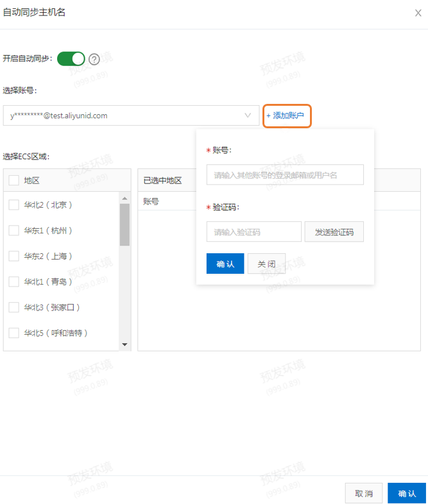Check 华北5（呼和浩特）region
Image resolution: width=428 pixels, height=504 pixels.
pyautogui.click(x=14, y=333)
